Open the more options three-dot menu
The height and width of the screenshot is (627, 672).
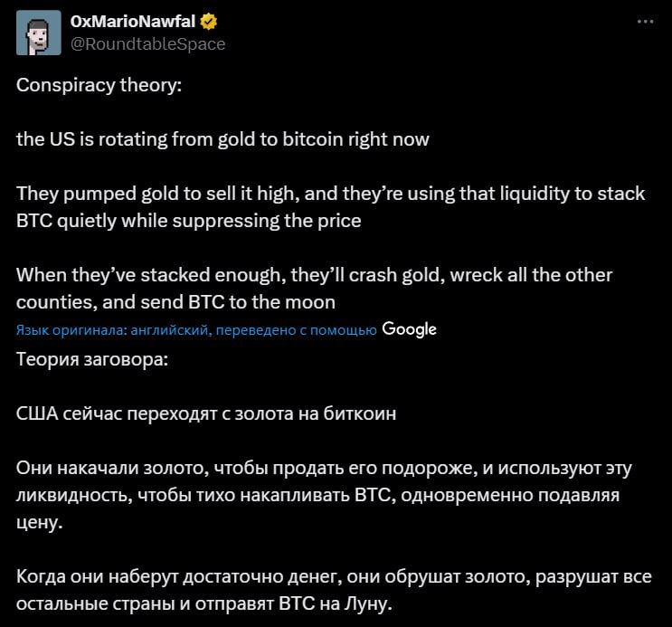[x=645, y=21]
